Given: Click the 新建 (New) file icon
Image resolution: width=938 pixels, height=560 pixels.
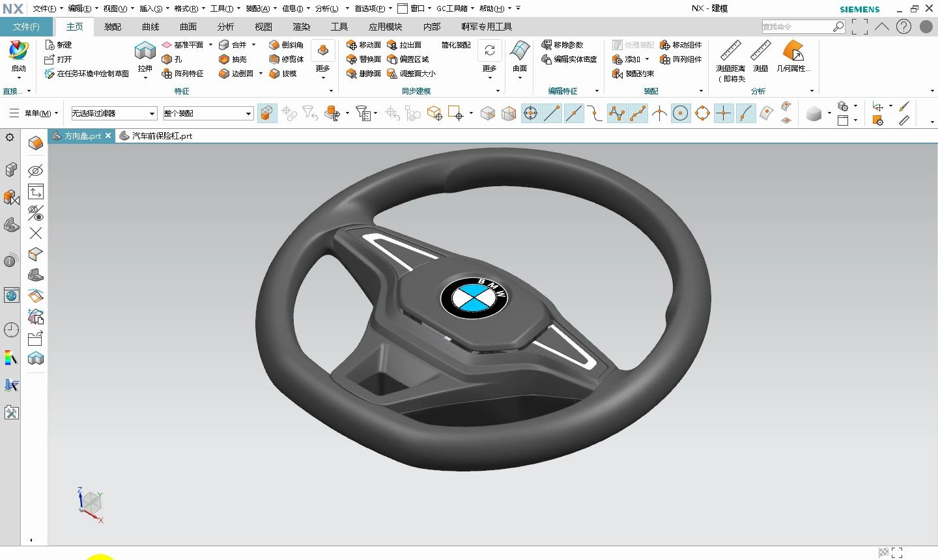Looking at the screenshot, I should tap(58, 45).
